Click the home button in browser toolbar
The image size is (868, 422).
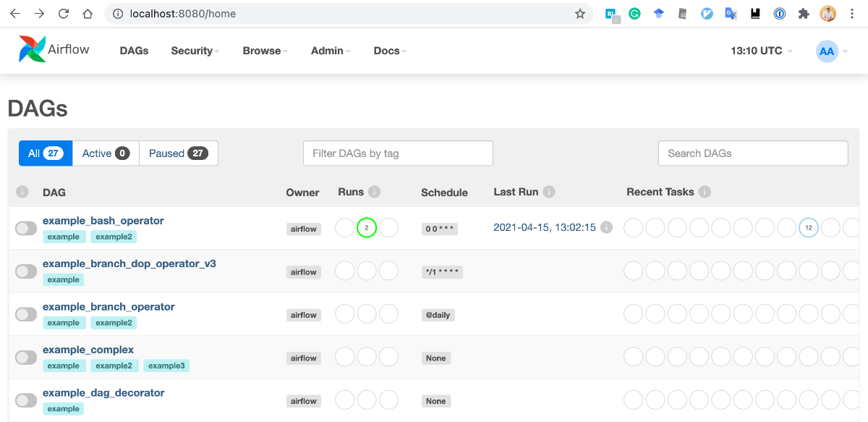coord(88,14)
